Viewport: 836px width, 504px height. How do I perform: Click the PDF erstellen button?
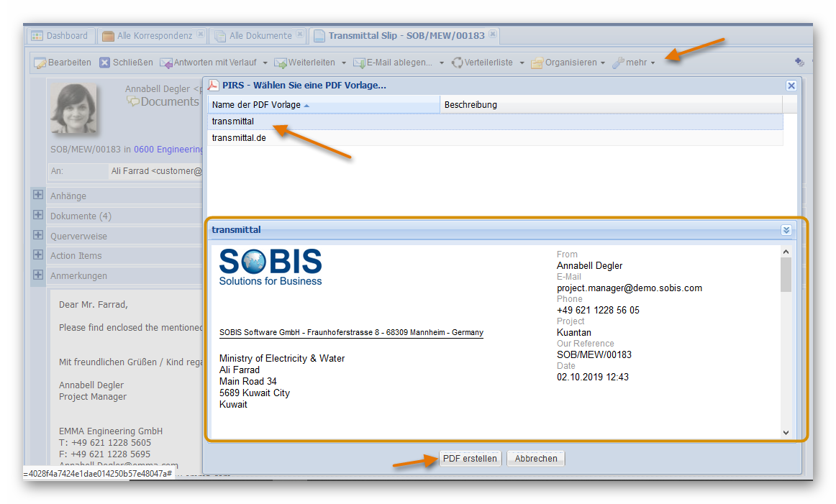click(470, 459)
